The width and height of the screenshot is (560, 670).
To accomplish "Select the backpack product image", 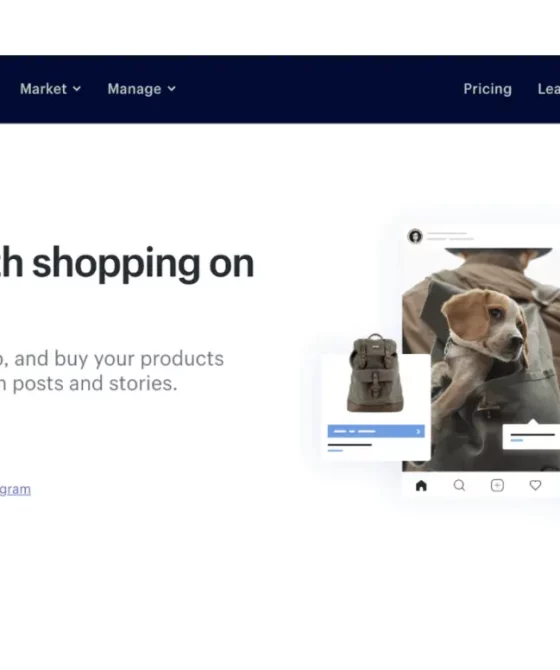I will click(x=375, y=373).
